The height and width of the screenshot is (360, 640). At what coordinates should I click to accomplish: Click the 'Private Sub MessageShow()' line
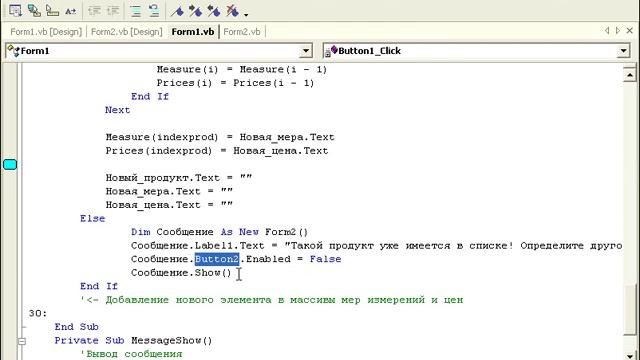pyautogui.click(x=133, y=340)
